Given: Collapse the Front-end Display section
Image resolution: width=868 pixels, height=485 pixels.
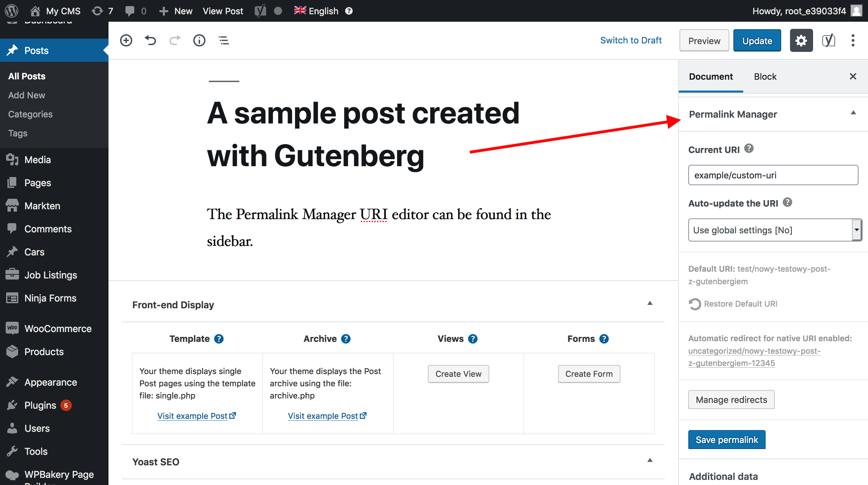Looking at the screenshot, I should tap(650, 303).
